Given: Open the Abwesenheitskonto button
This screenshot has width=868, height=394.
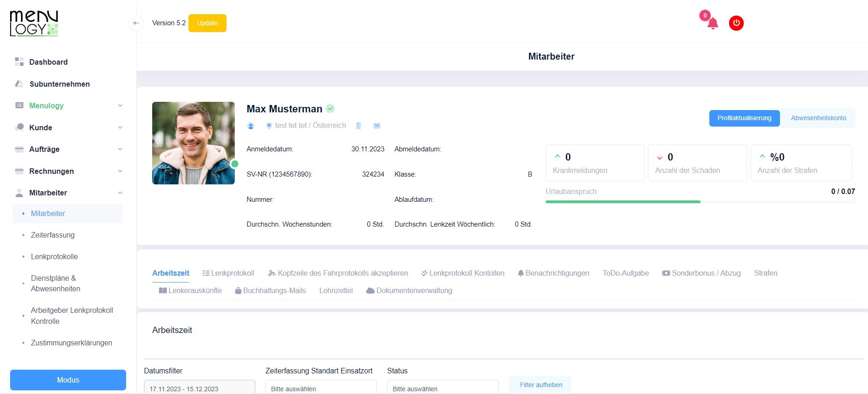Looking at the screenshot, I should (818, 118).
